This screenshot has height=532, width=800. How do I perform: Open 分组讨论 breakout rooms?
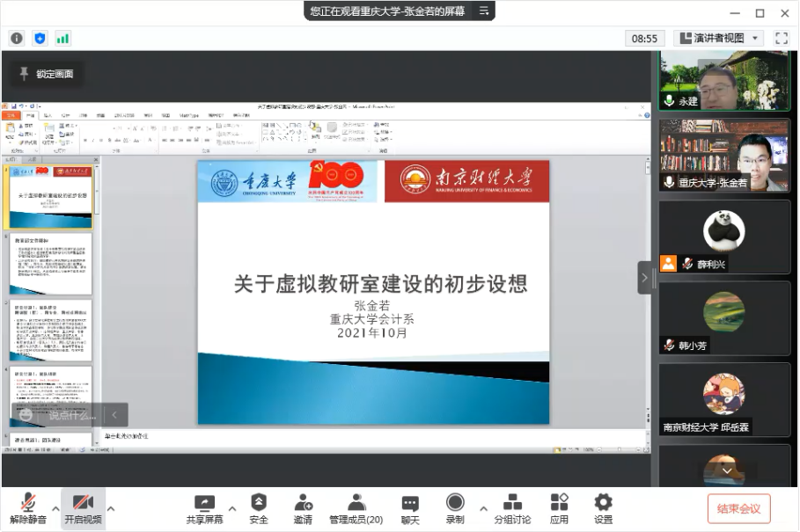click(512, 508)
